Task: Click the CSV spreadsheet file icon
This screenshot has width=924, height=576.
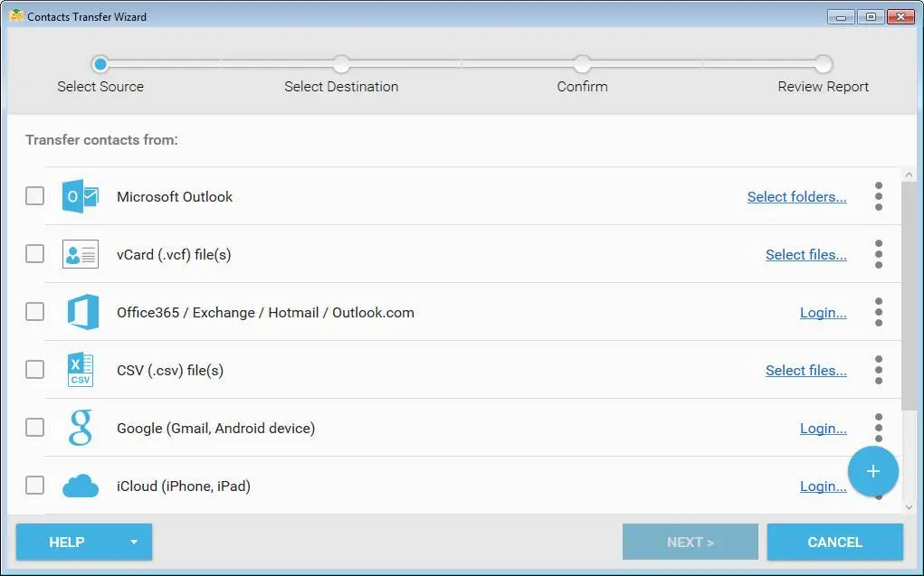Action: pos(81,370)
